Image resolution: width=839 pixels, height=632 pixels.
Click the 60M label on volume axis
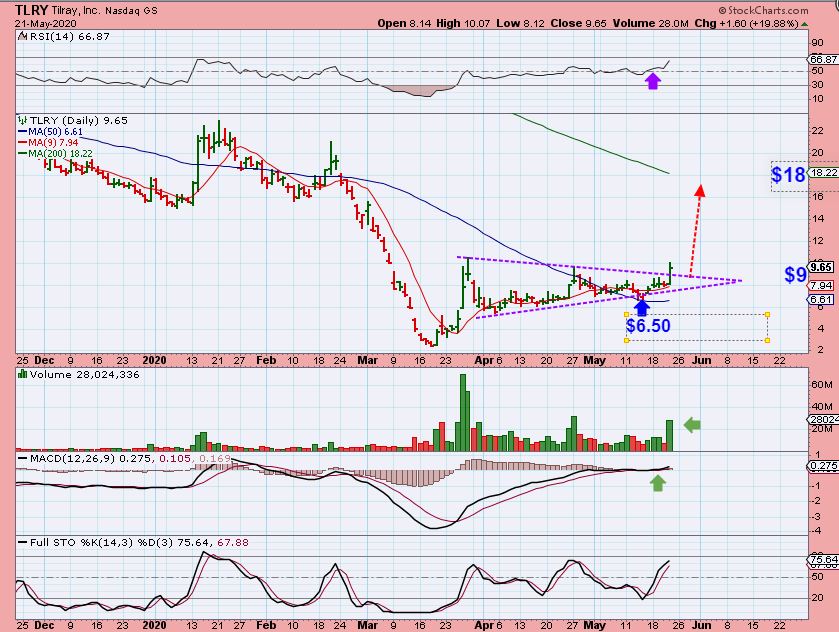[x=821, y=385]
